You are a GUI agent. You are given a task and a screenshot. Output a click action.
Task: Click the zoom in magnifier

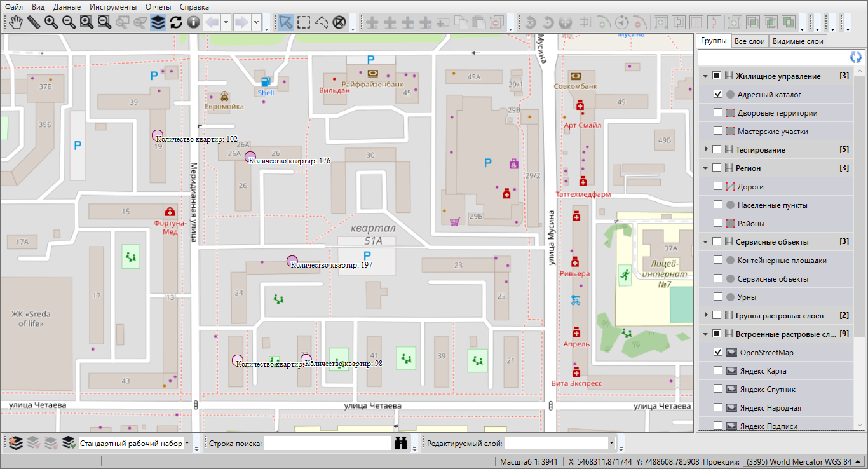(51, 22)
